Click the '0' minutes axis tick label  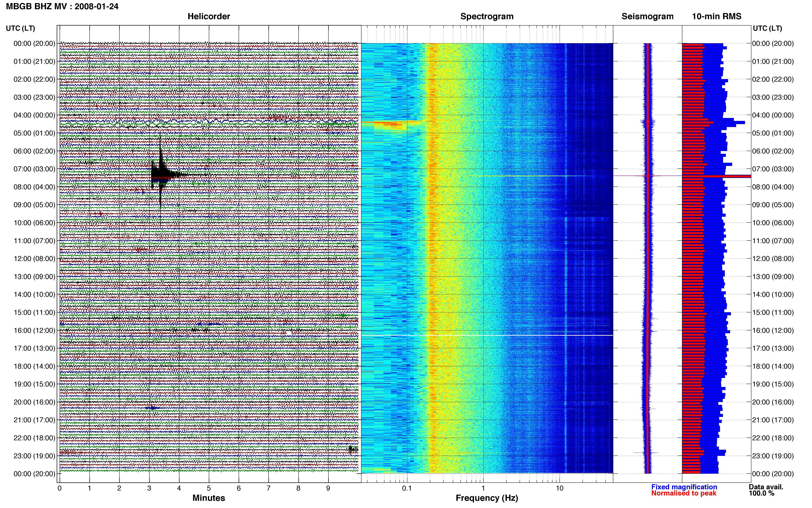(60, 488)
